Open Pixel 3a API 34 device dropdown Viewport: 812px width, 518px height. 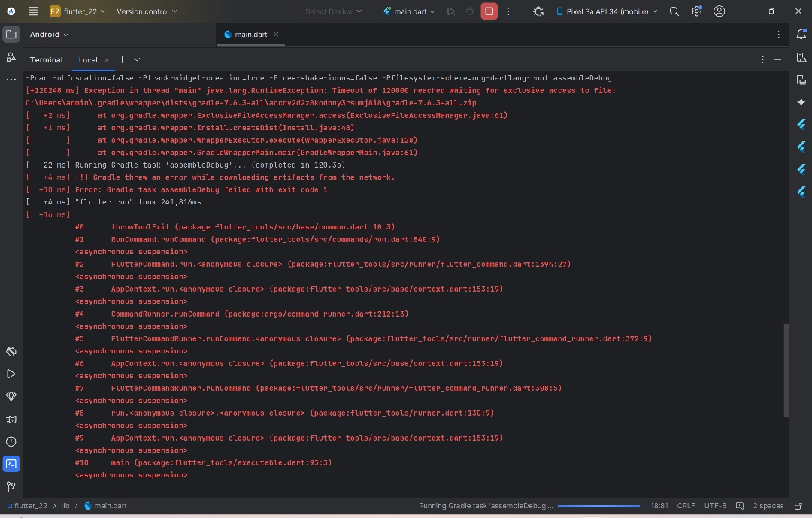tap(607, 11)
